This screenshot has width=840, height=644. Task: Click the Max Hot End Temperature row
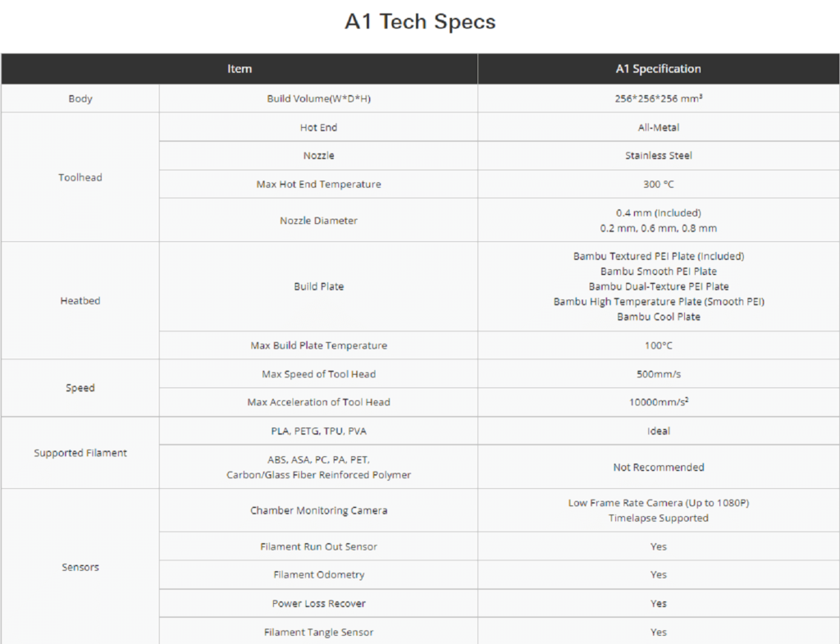click(500, 185)
